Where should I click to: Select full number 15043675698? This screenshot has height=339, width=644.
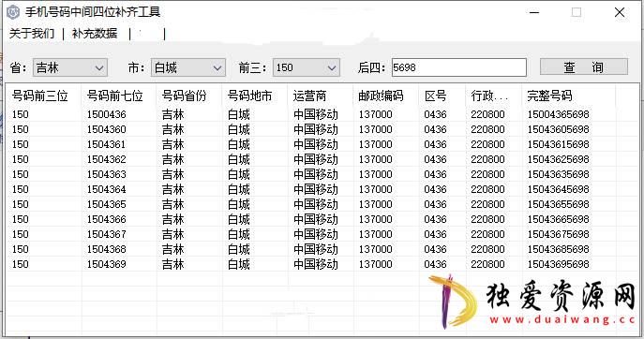[x=558, y=234]
